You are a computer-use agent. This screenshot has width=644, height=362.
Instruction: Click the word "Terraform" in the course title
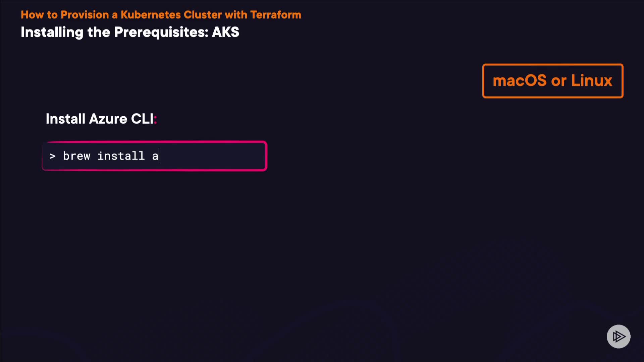(x=275, y=15)
